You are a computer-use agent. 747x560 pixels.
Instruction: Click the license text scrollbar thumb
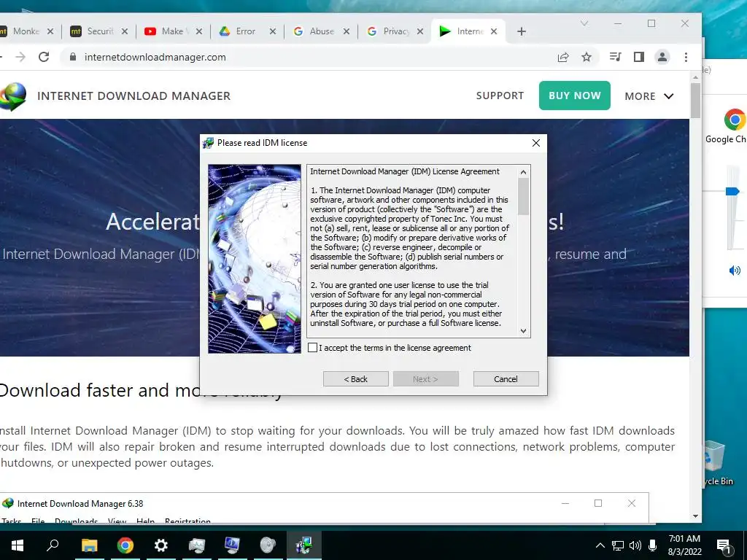click(523, 196)
